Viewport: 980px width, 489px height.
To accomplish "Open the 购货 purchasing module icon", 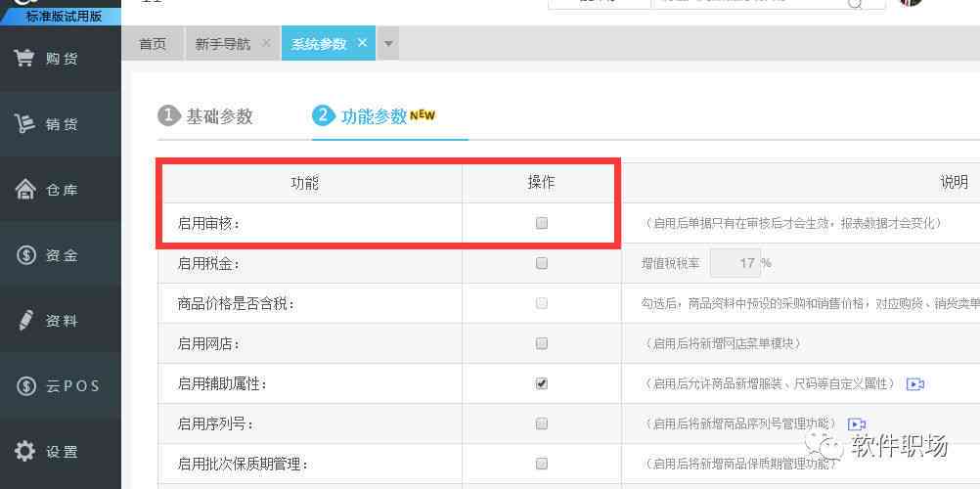I will [24, 59].
